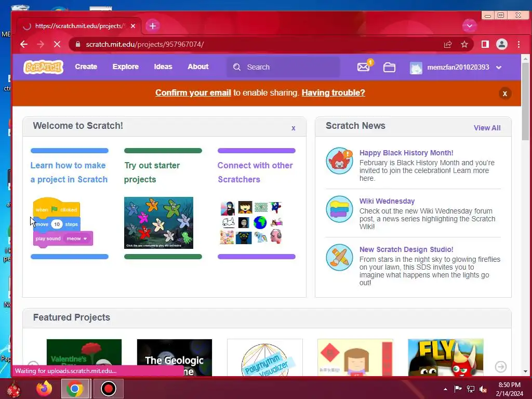Open Happy Black History Month! headline
Screen dimensions: 532x399
tap(406, 153)
